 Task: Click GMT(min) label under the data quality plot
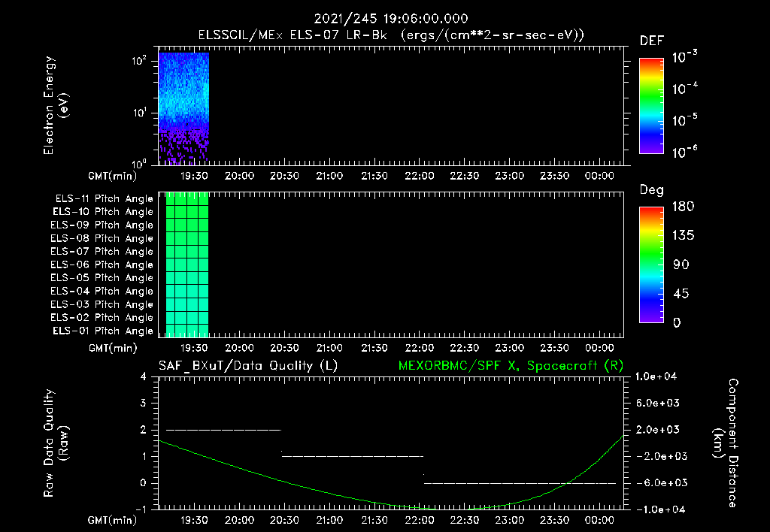point(112,520)
